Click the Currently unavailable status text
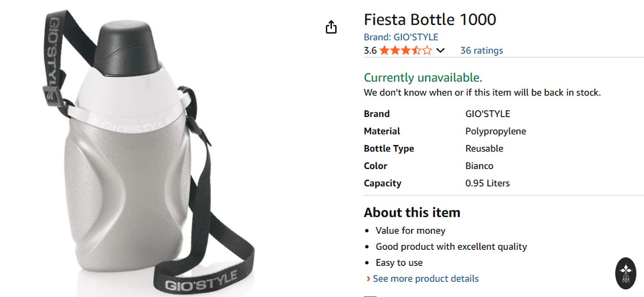Image resolution: width=644 pixels, height=297 pixels. [x=423, y=77]
